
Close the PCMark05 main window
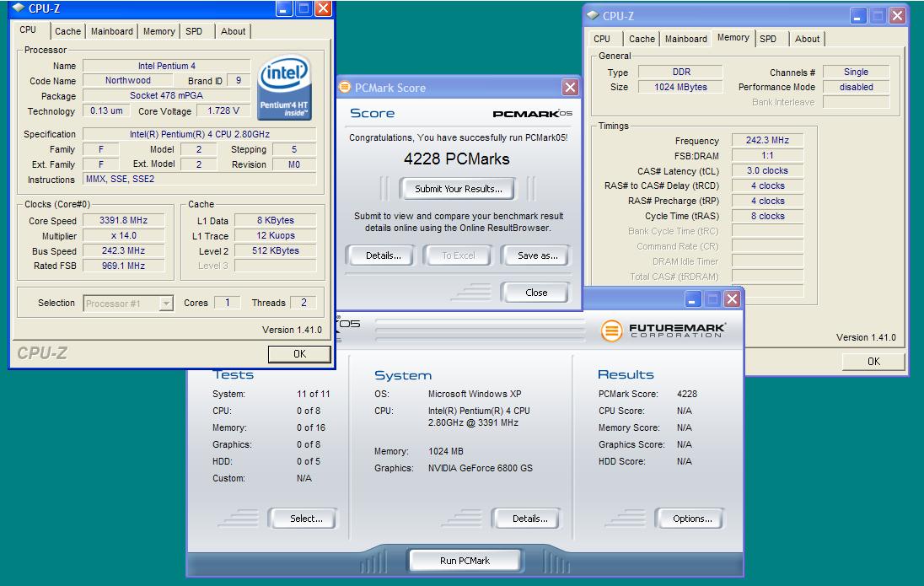click(732, 298)
